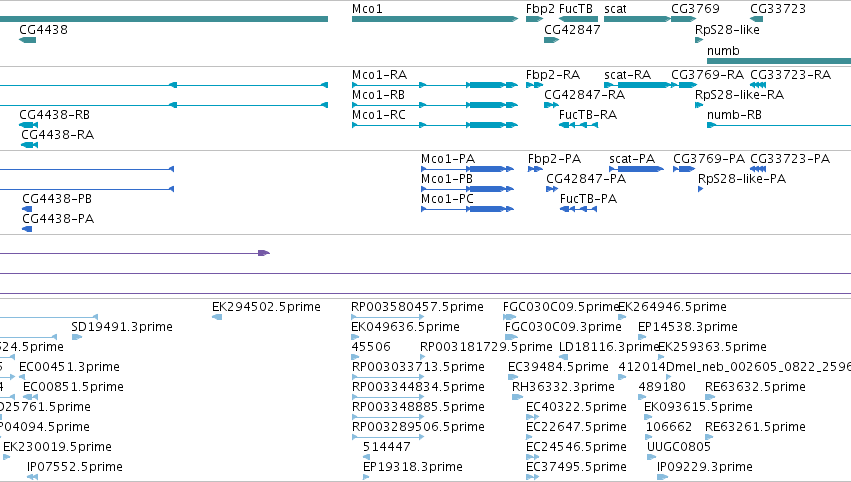The width and height of the screenshot is (851, 482).
Task: Click the CG33723-RA transcript arrows
Action: pyautogui.click(x=758, y=85)
